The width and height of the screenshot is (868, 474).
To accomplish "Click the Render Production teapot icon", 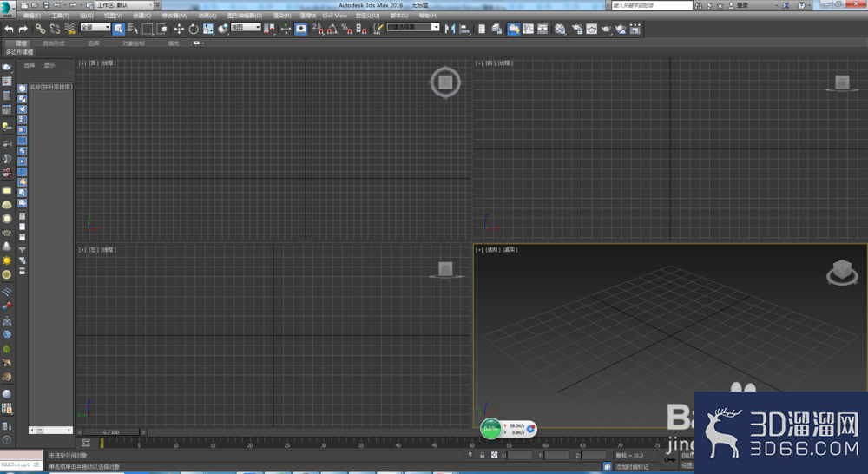I will point(606,29).
